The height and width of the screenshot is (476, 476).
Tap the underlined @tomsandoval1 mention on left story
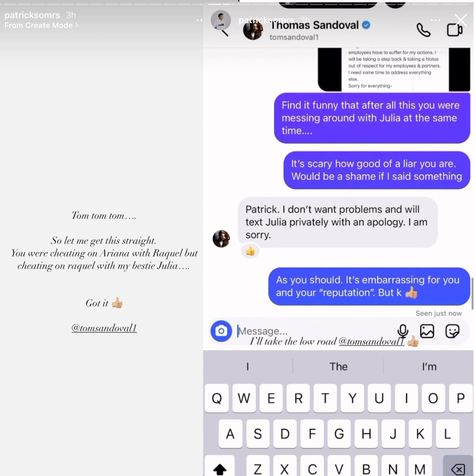coord(104,328)
